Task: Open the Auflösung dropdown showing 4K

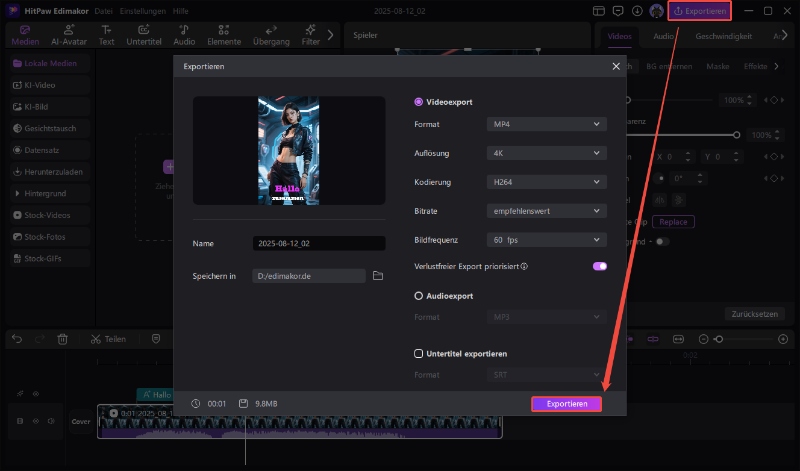Action: click(x=546, y=153)
